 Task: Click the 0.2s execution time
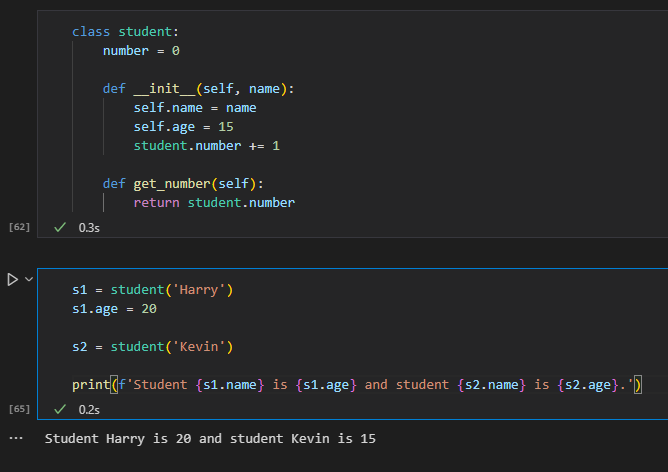(x=89, y=409)
